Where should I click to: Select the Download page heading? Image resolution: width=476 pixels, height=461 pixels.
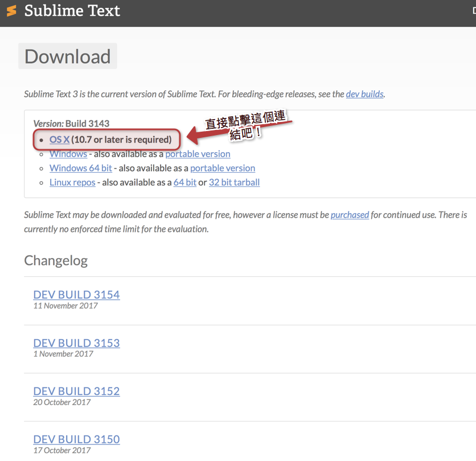click(x=67, y=56)
